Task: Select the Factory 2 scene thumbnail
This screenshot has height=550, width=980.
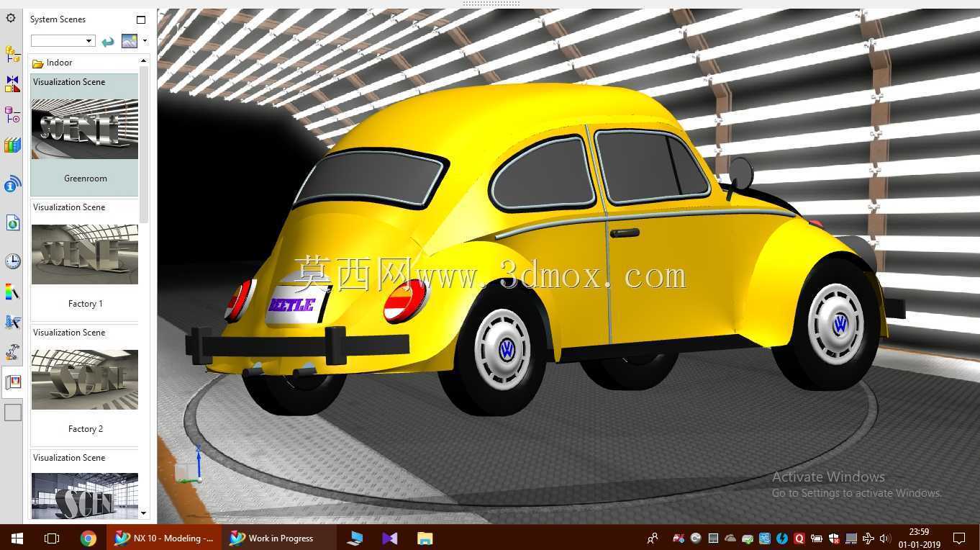Action: pyautogui.click(x=84, y=379)
